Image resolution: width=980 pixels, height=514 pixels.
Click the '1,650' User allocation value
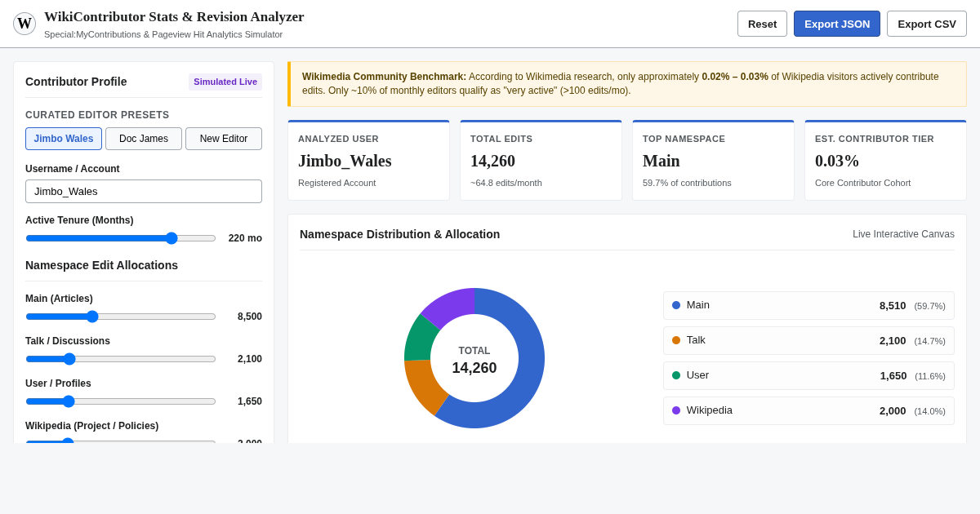coord(250,401)
